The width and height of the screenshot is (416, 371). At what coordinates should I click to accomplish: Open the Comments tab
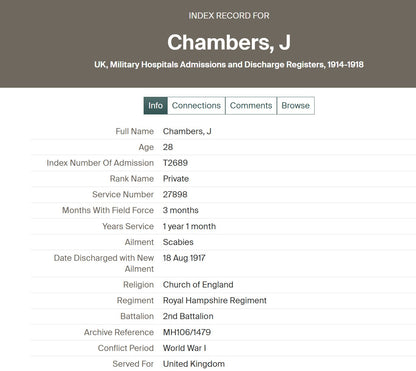tap(251, 106)
